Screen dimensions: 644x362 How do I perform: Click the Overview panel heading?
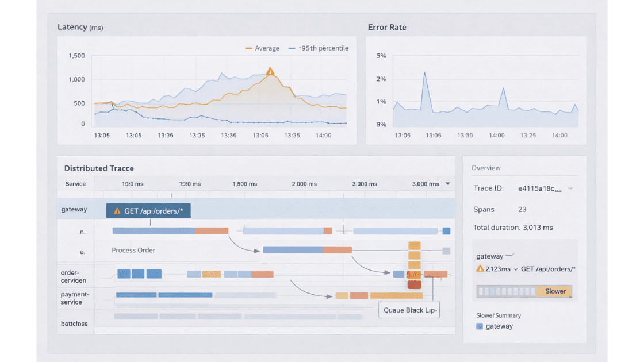tap(486, 168)
